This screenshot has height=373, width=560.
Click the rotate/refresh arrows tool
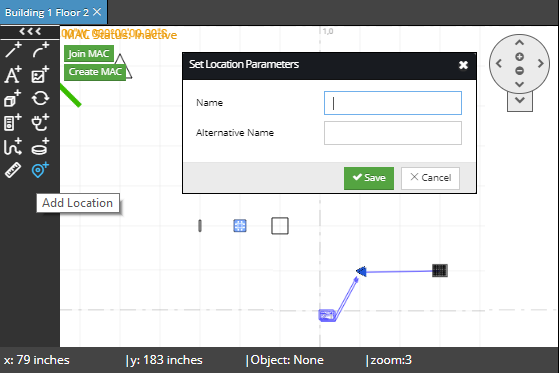pos(40,98)
